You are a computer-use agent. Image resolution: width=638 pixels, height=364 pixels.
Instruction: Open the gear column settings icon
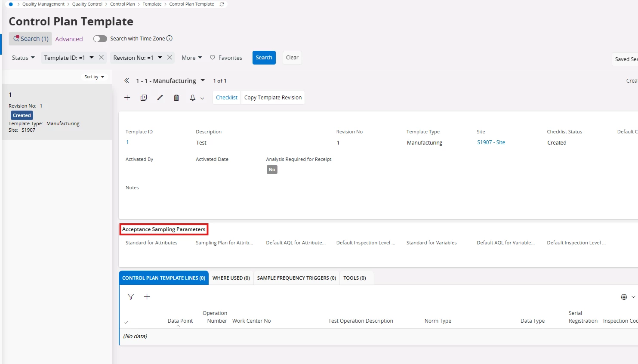tap(624, 297)
